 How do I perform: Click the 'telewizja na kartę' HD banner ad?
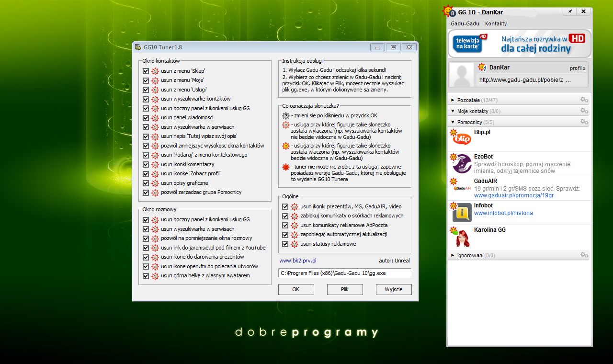(520, 44)
